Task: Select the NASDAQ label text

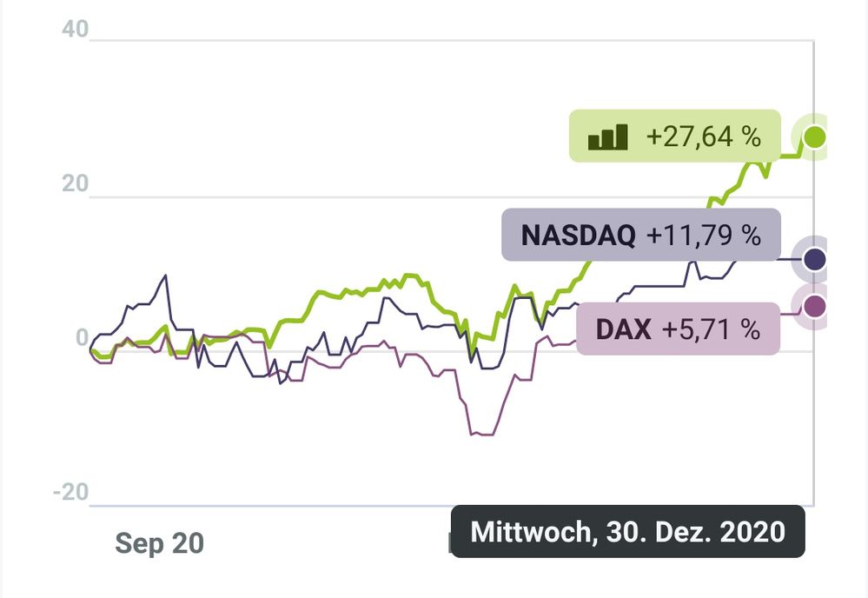Action: coord(578,236)
